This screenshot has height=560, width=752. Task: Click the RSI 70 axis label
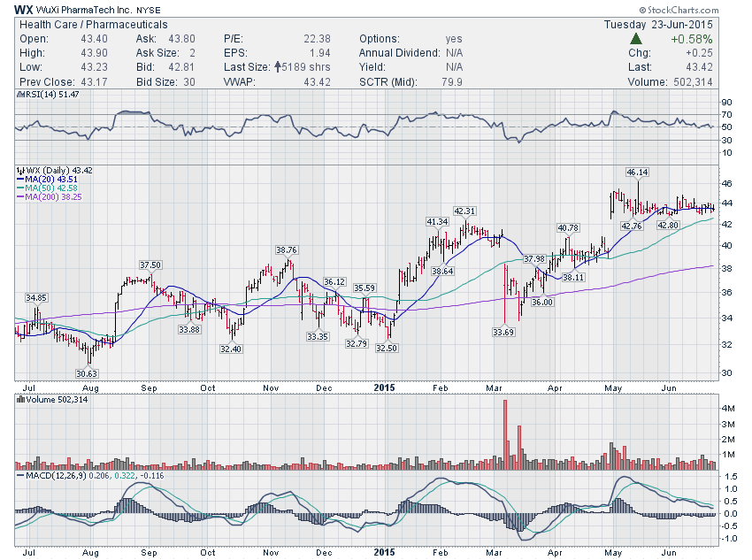(726, 115)
